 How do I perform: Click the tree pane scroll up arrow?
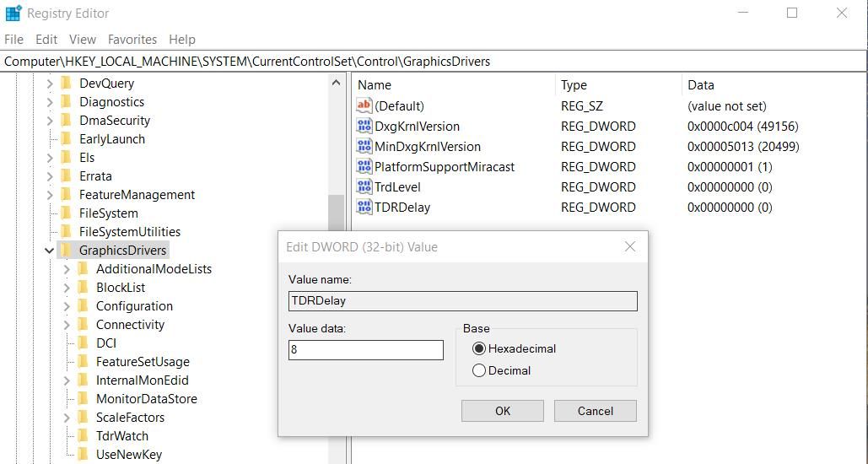point(337,84)
